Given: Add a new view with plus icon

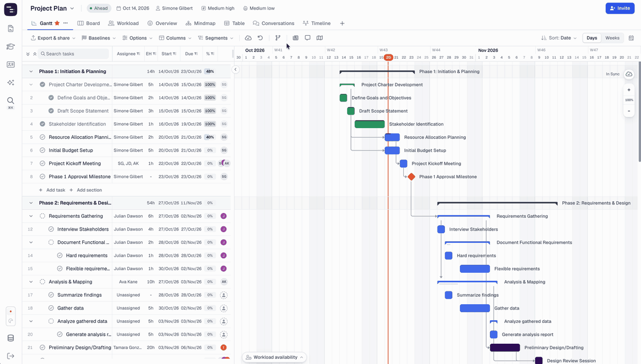Looking at the screenshot, I should pos(342,23).
